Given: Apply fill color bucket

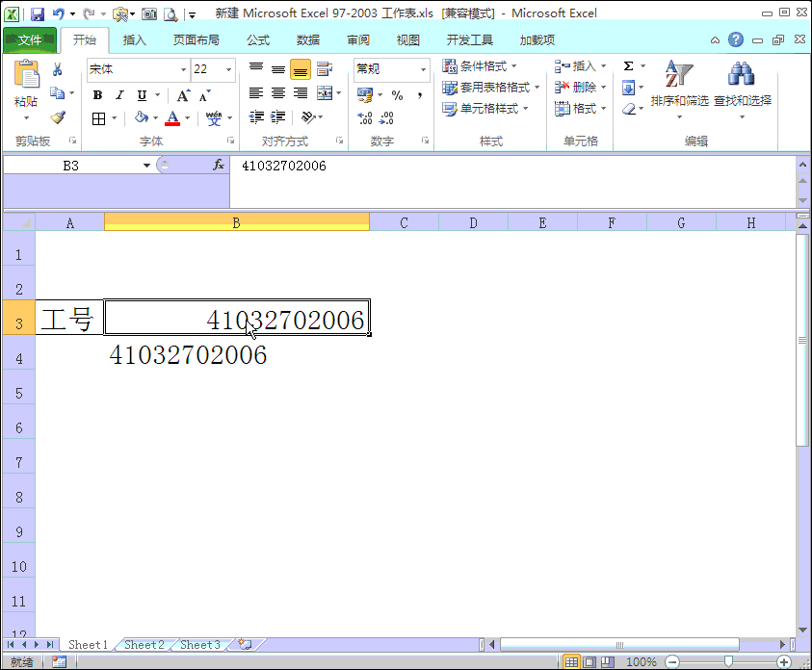Looking at the screenshot, I should click(x=141, y=118).
